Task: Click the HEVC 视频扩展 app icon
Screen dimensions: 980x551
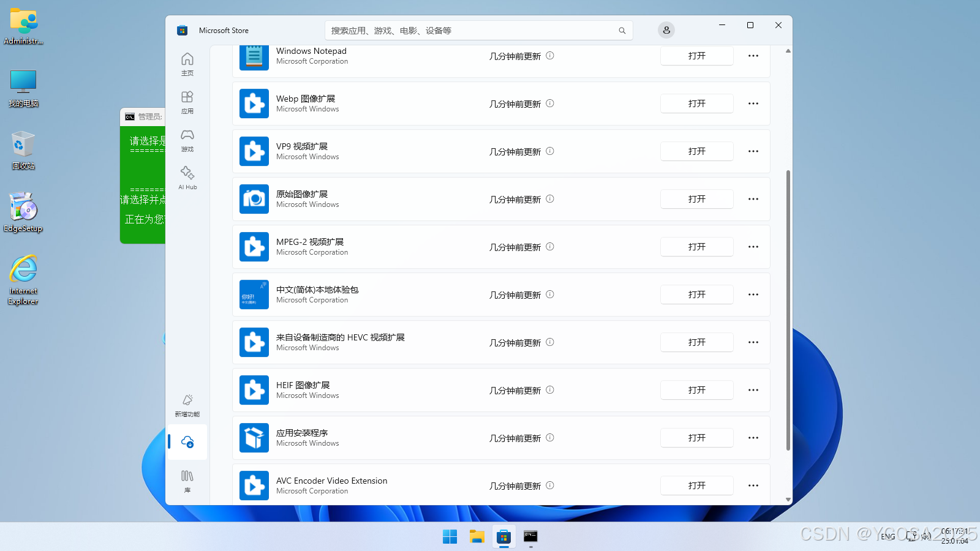Action: (x=254, y=342)
